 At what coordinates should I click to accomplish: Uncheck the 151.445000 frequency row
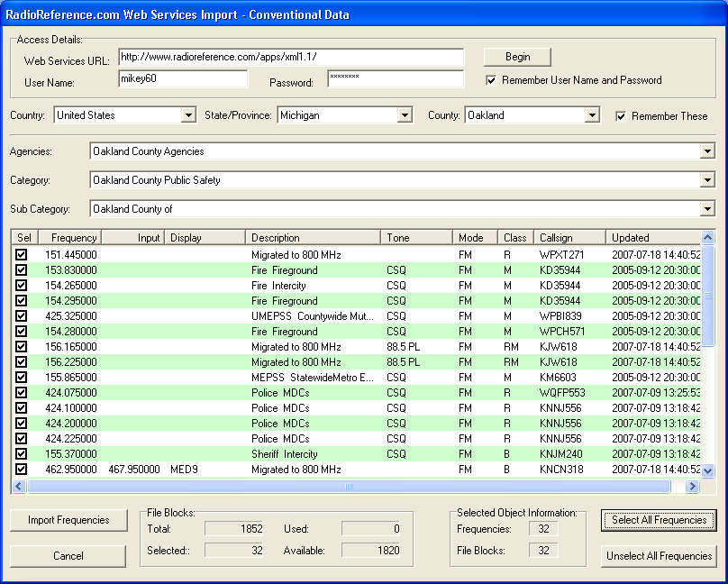(x=22, y=255)
